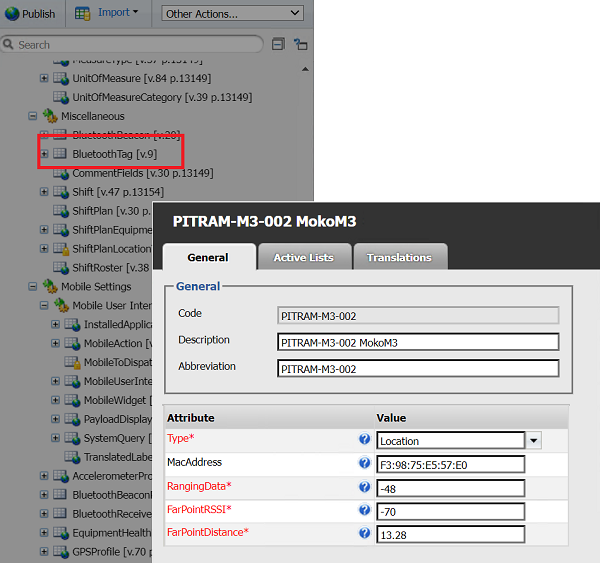The width and height of the screenshot is (600, 563).
Task: Click the Mobile Settings folder icon
Action: (50, 286)
